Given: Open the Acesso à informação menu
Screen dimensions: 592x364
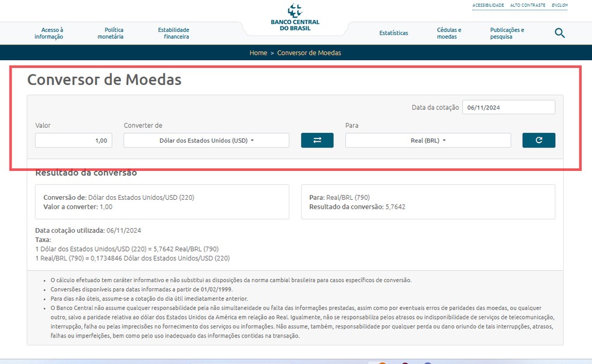Looking at the screenshot, I should tap(53, 33).
